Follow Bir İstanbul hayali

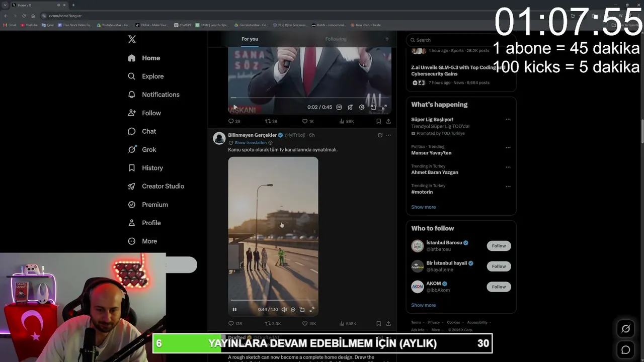(499, 266)
